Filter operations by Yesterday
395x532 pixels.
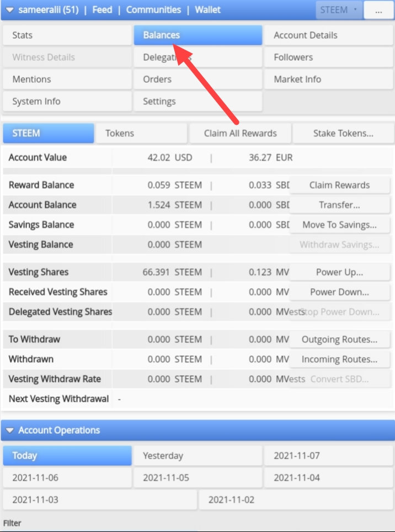click(x=197, y=456)
